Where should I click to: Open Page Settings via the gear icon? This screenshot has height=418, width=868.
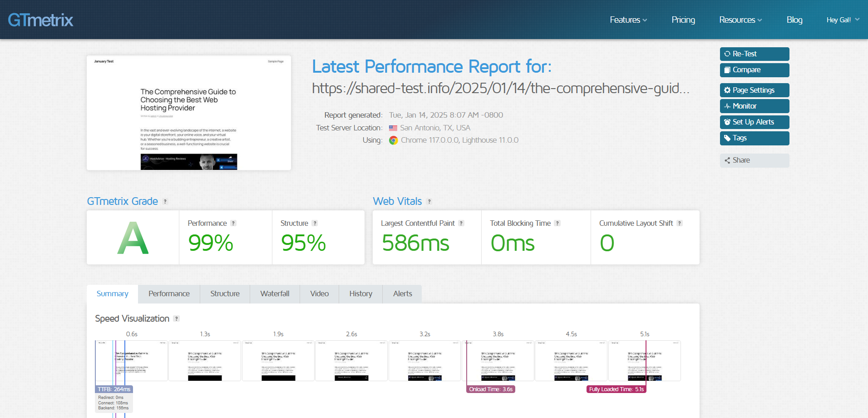coord(727,90)
